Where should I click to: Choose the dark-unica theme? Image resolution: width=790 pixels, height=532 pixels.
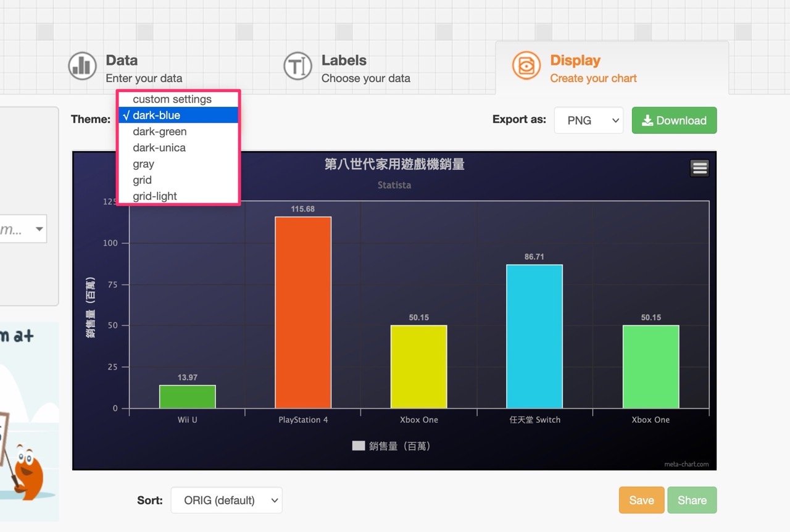coord(159,148)
